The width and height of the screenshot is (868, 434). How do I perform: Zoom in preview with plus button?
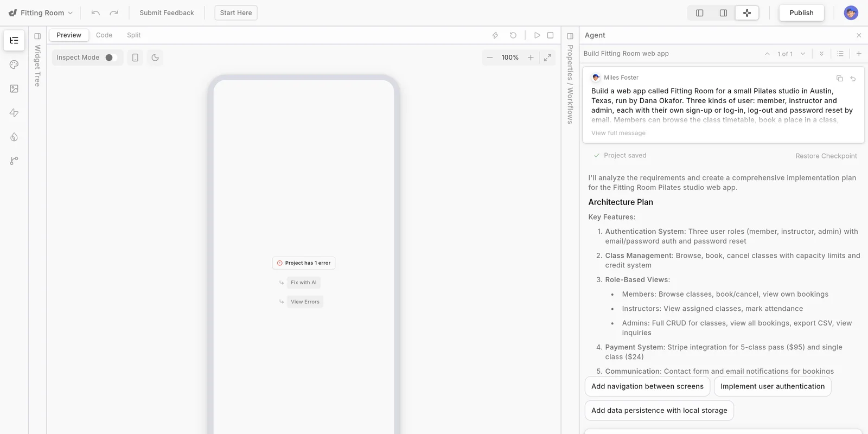pyautogui.click(x=531, y=58)
